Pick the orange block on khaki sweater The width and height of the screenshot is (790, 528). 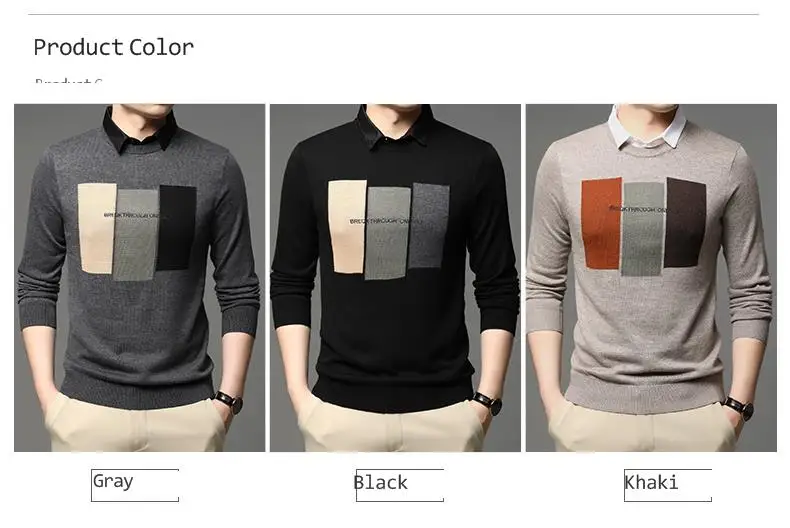click(x=602, y=223)
